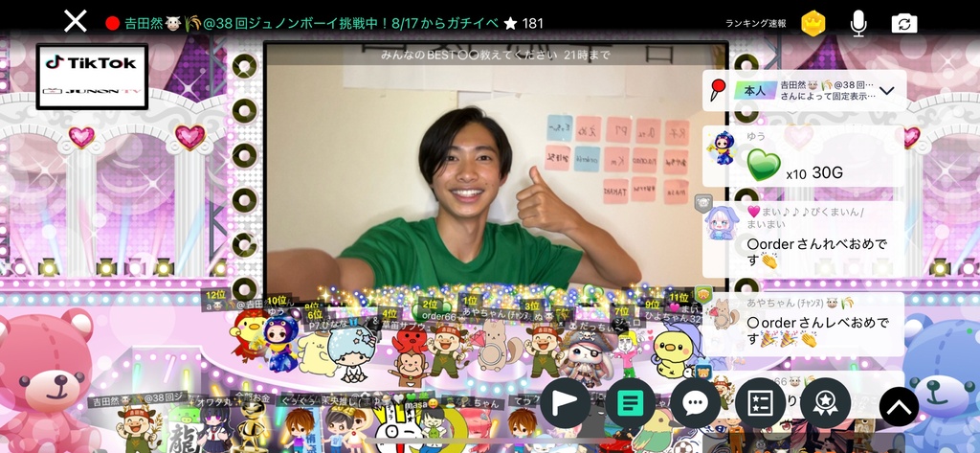The image size is (980, 453).
Task: Click まいまい avatar in the comment list
Action: (723, 223)
